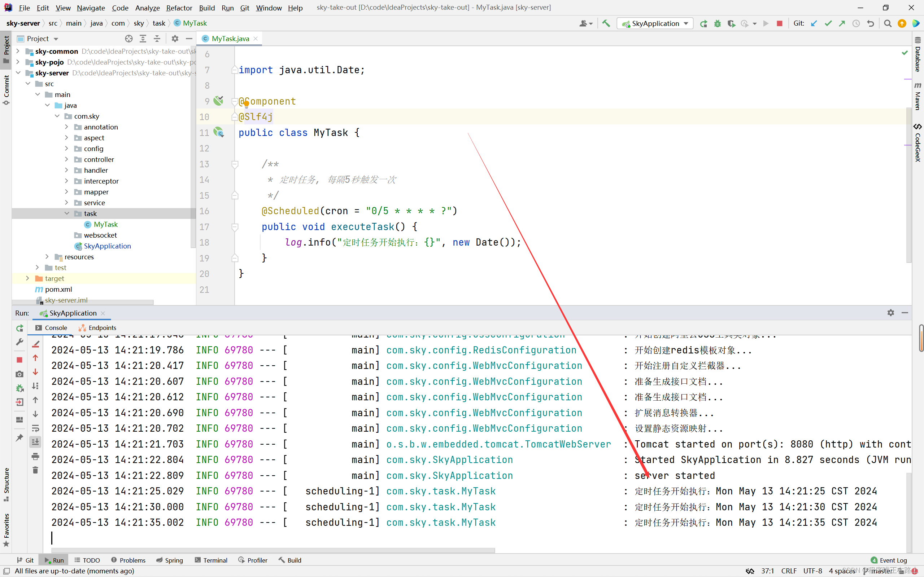Image resolution: width=924 pixels, height=577 pixels.
Task: Collapse the task package folder
Action: click(67, 213)
